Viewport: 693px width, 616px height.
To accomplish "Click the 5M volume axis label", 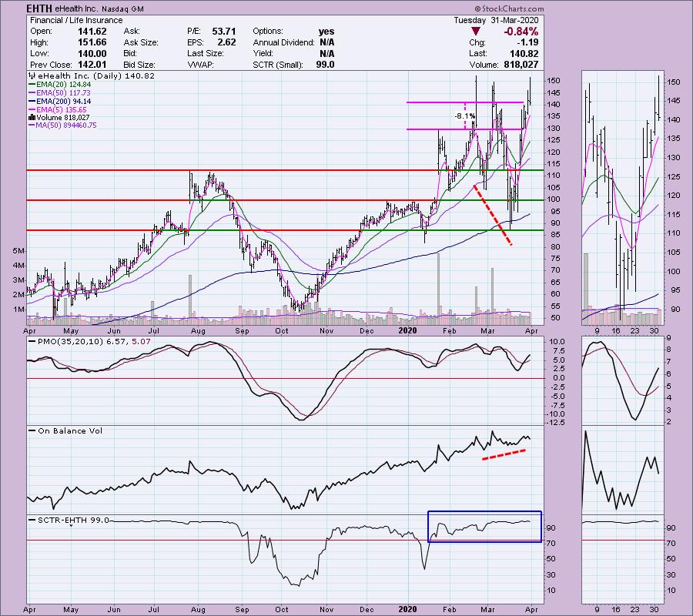I will coord(19,251).
